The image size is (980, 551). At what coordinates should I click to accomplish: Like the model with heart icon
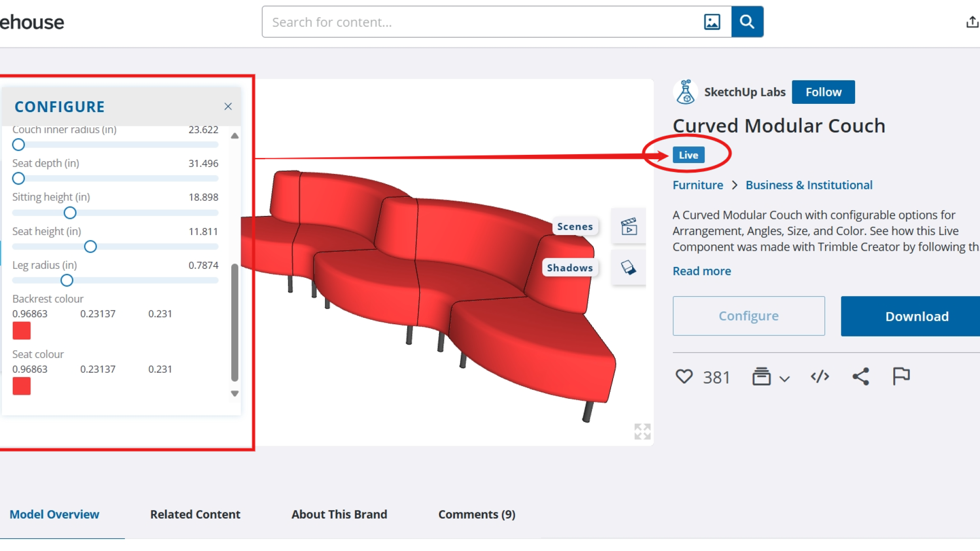point(684,377)
